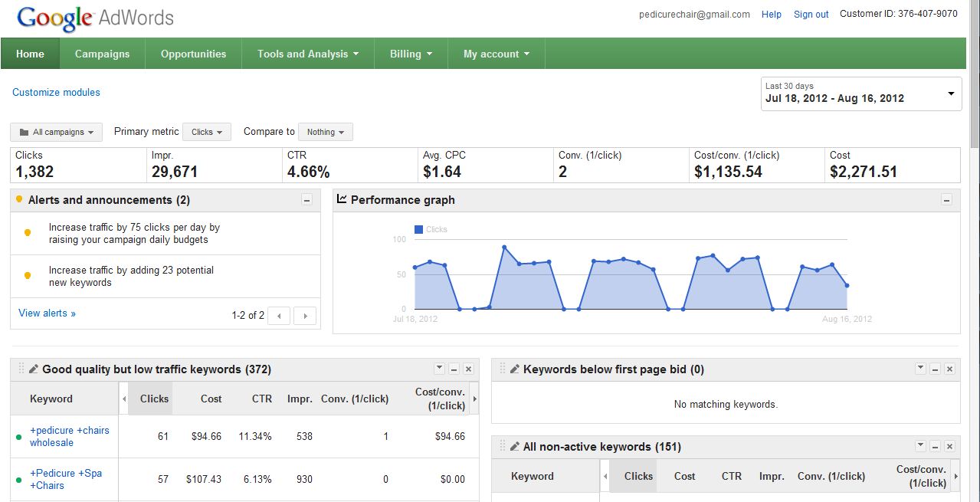
Task: Open the Campaigns tab
Action: coord(102,54)
